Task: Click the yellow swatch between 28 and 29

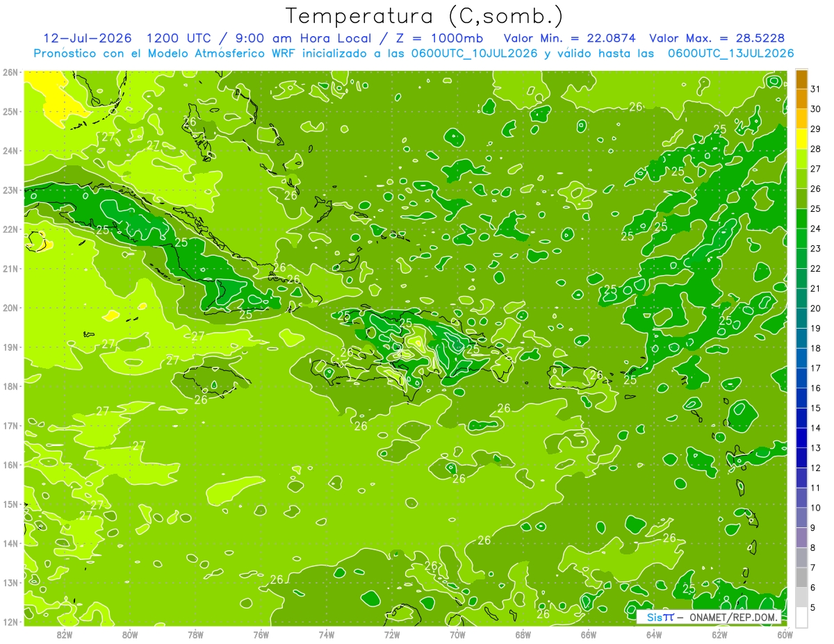Action: pyautogui.click(x=801, y=139)
